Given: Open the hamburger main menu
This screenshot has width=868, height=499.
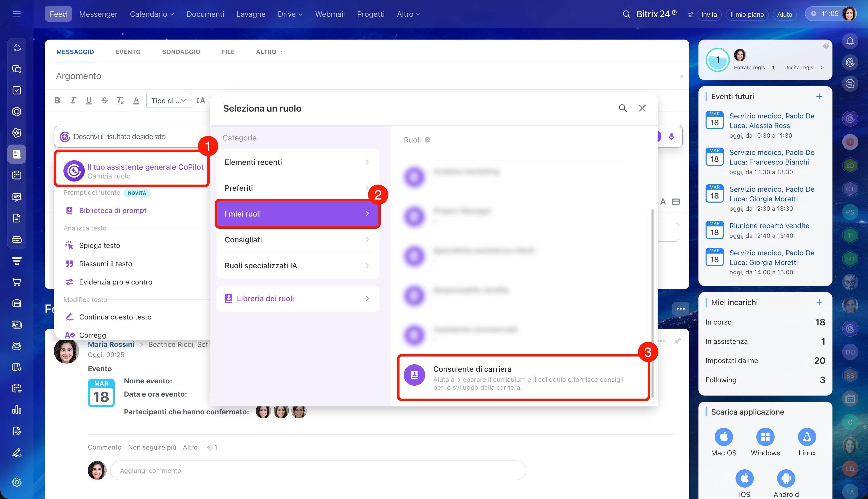Looking at the screenshot, I should pyautogui.click(x=16, y=14).
